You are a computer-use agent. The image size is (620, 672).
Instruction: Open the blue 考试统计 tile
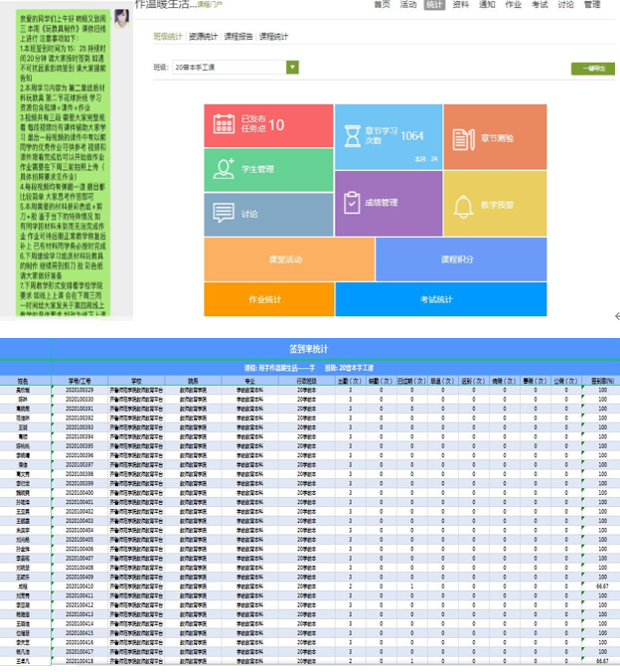click(x=436, y=299)
